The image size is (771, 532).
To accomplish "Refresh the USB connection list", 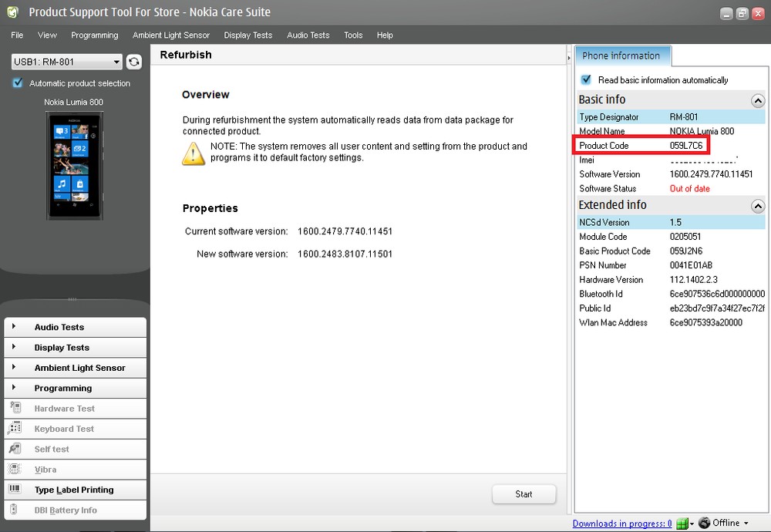I will 133,62.
